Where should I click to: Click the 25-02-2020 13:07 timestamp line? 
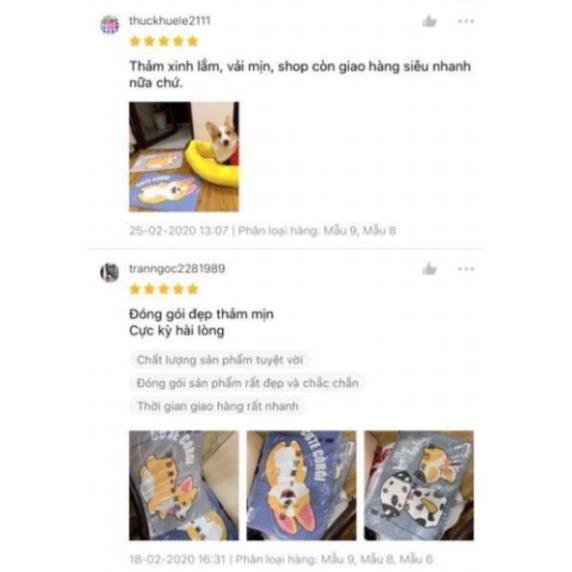point(263,231)
